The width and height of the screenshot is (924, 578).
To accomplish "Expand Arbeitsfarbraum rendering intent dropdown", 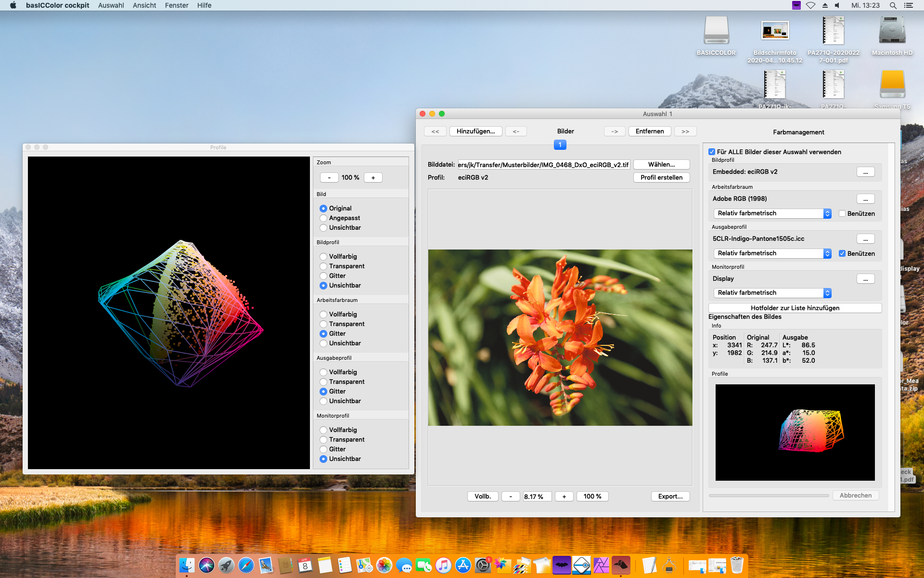I will (x=772, y=213).
